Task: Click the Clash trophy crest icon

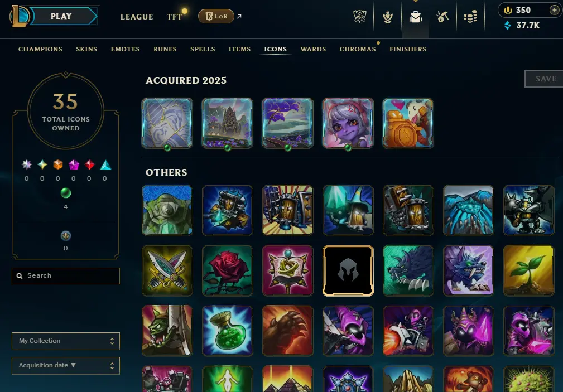Action: click(360, 17)
